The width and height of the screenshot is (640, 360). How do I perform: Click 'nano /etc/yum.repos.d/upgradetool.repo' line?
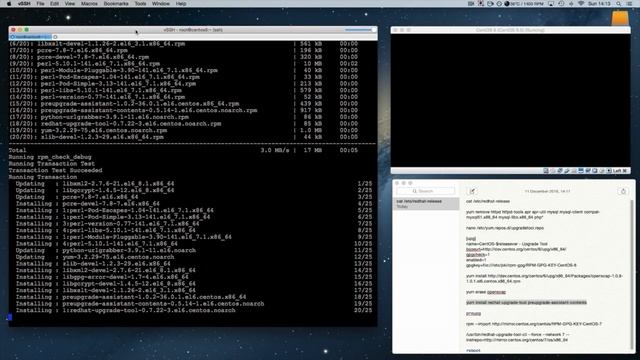click(x=505, y=228)
